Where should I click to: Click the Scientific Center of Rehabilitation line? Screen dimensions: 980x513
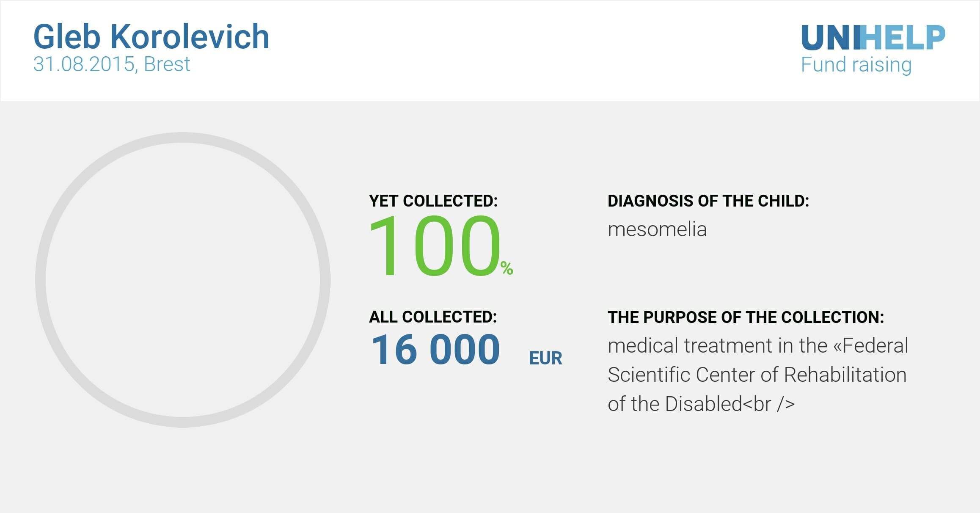(x=757, y=375)
